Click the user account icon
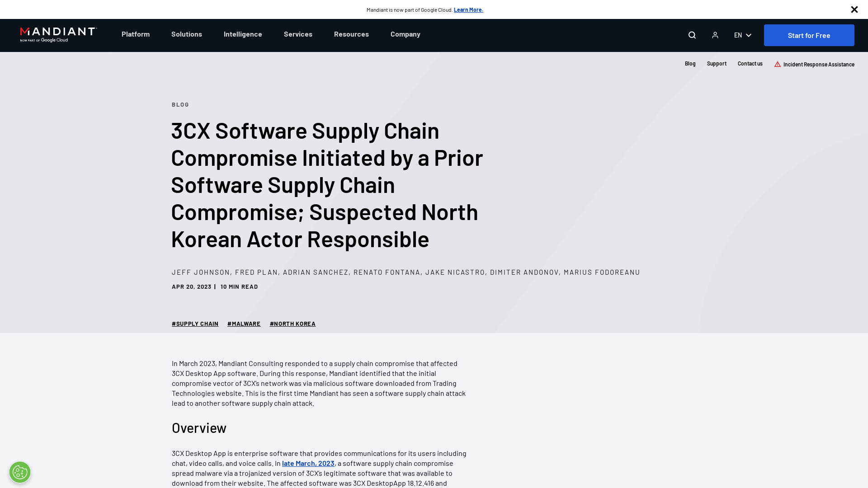Viewport: 868px width, 488px height. (x=715, y=35)
